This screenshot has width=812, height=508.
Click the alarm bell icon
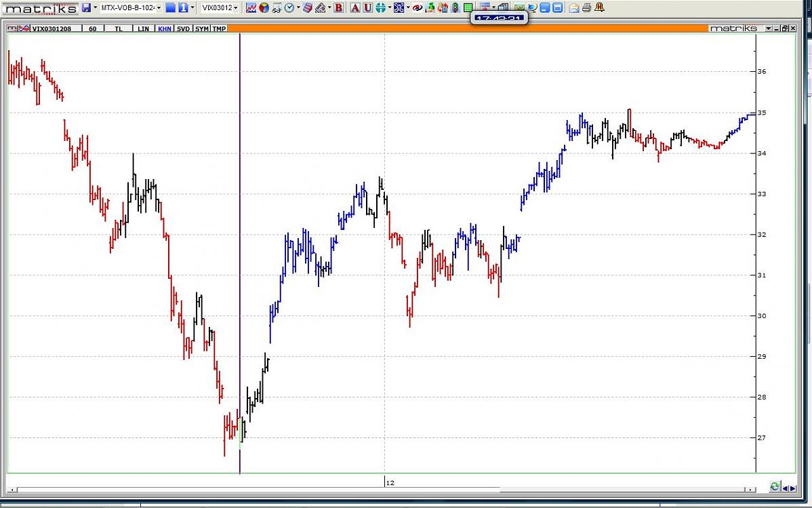click(599, 7)
